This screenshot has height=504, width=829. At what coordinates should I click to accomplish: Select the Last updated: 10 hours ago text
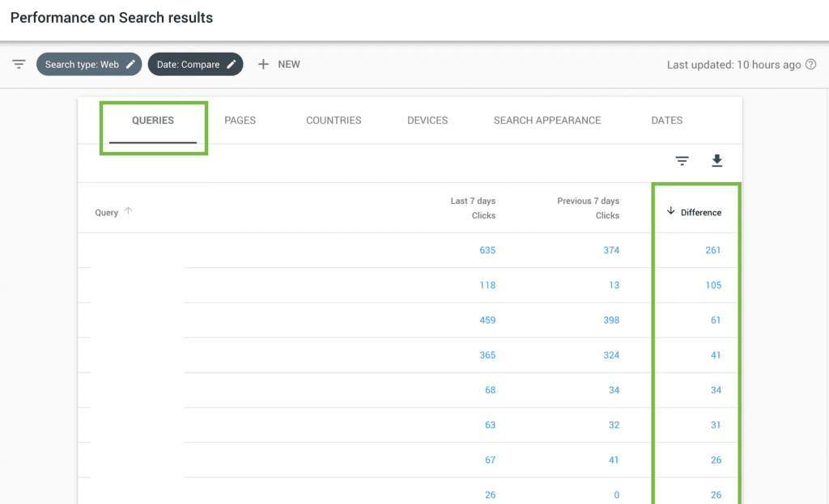[x=733, y=65]
